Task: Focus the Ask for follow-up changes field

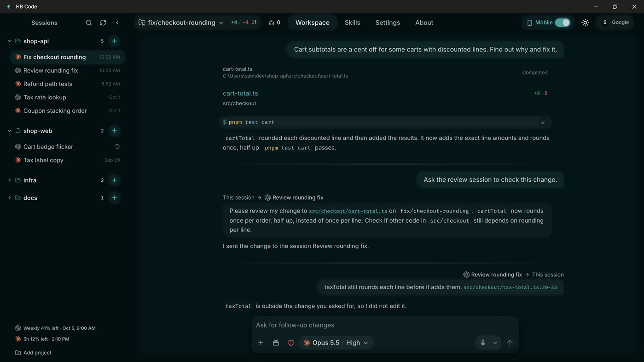Action: [x=385, y=325]
